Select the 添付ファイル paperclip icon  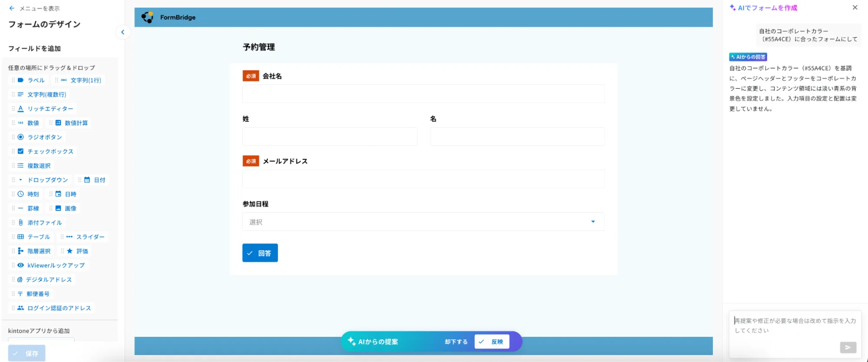tap(20, 223)
